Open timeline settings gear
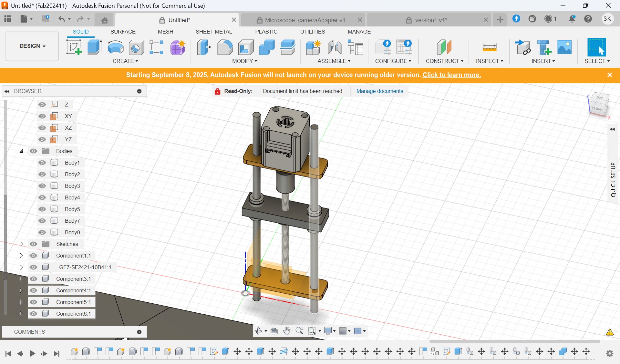The width and height of the screenshot is (620, 364). click(610, 354)
